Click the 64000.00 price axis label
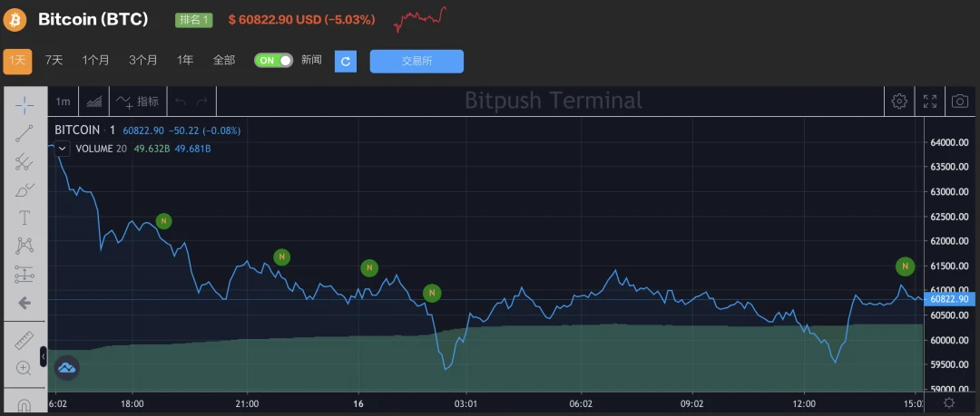Viewport: 980px width, 416px height. click(949, 142)
